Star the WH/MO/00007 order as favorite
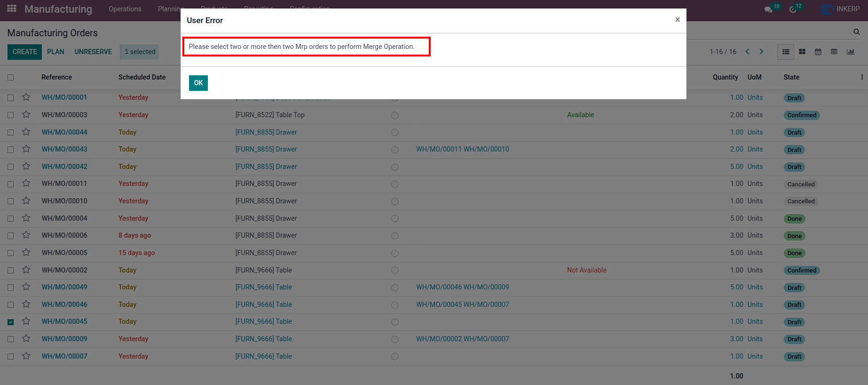 (x=26, y=356)
